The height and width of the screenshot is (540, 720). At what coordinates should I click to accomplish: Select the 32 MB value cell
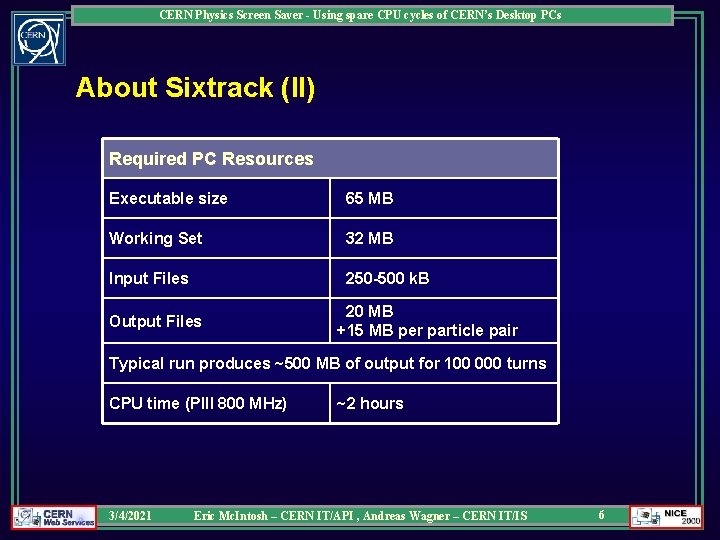click(444, 238)
